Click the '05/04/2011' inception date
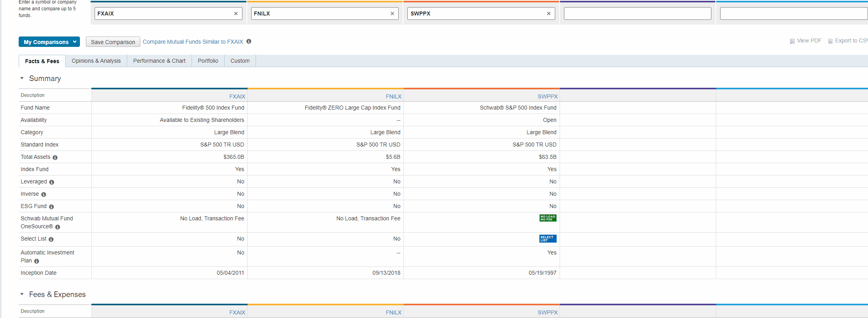Image resolution: width=868 pixels, height=318 pixels. coord(230,273)
